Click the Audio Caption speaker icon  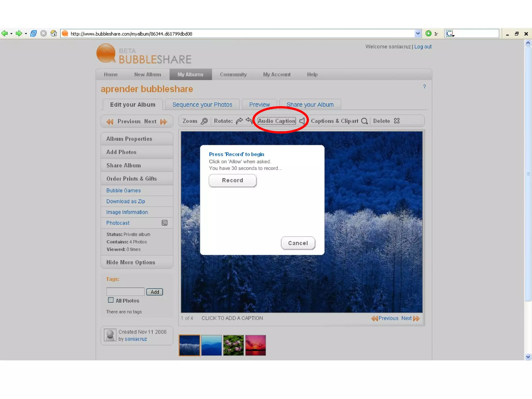pyautogui.click(x=302, y=121)
